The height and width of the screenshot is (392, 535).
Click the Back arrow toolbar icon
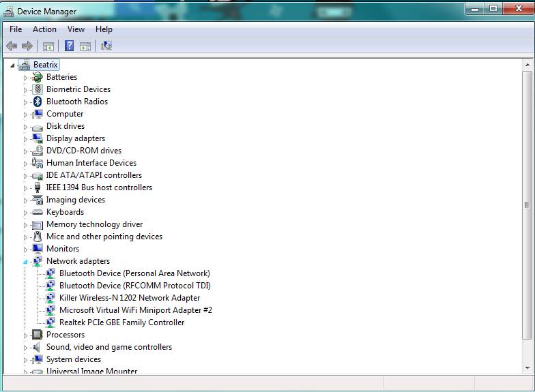click(x=12, y=46)
